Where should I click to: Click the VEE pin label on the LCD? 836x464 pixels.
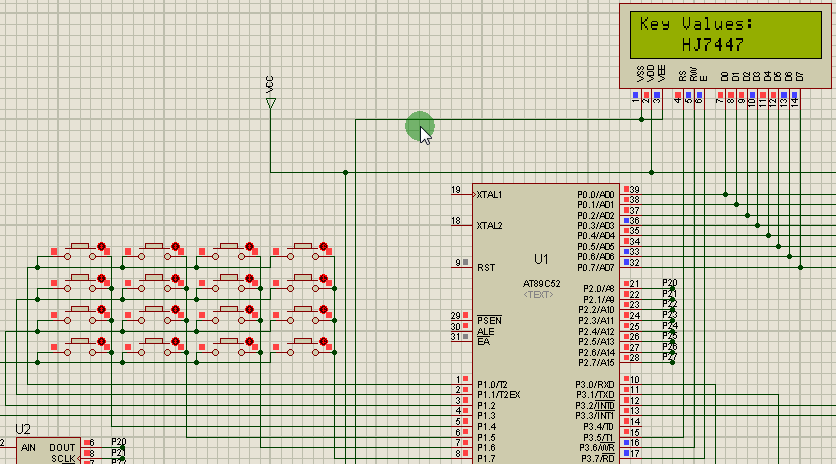click(x=661, y=74)
